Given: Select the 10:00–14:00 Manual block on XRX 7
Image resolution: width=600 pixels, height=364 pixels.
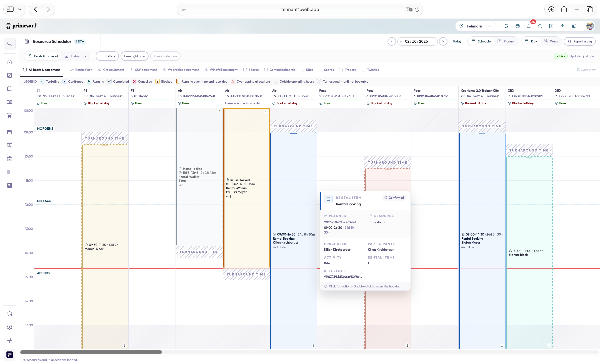Looking at the screenshot, I should pos(529,252).
